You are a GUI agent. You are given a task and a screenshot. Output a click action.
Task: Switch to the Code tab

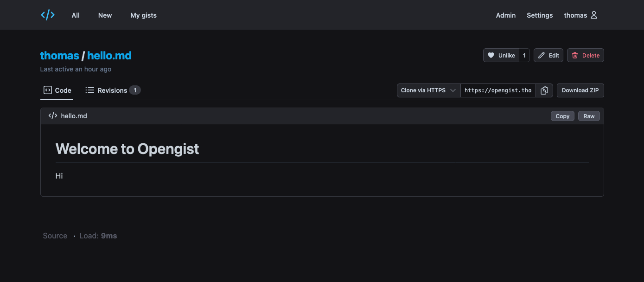click(x=57, y=90)
